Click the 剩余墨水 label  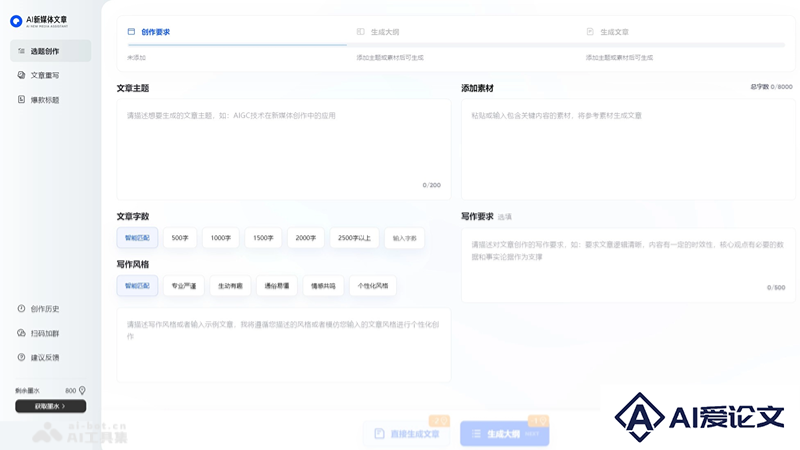[28, 391]
